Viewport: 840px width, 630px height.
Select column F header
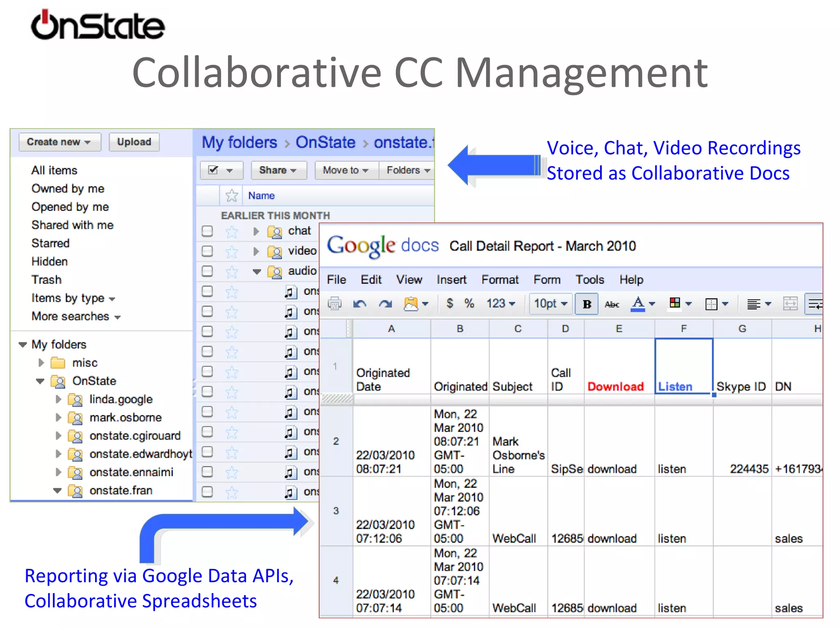[x=684, y=329]
